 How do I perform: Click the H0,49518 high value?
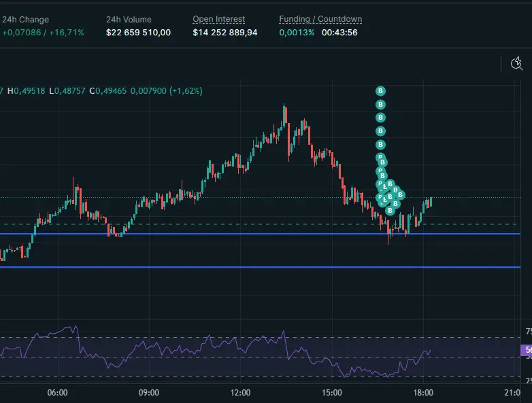26,91
